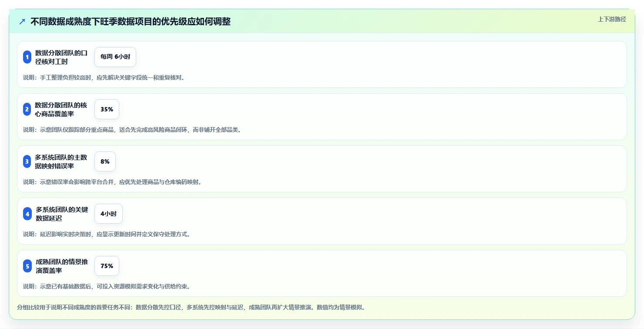Click the note starting 说明：示意团队仅跟踪部分重点商品
Screen dimensions: 644x329
[132, 130]
